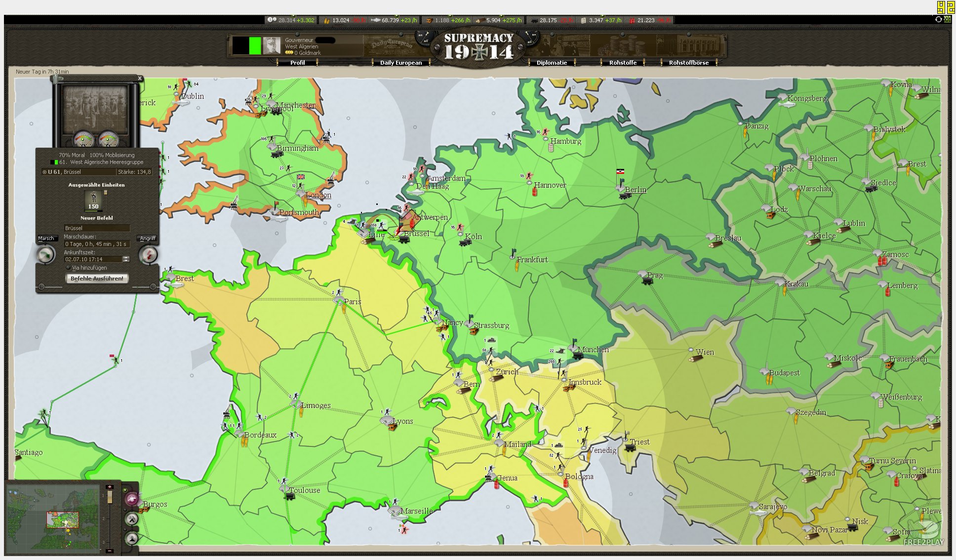
Task: Click the Marseille city label
Action: [x=416, y=511]
